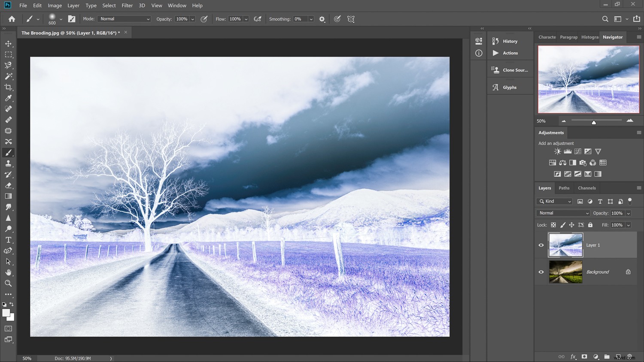Select the Zoom tool
Screen dimensions: 644x362
(x=8, y=283)
